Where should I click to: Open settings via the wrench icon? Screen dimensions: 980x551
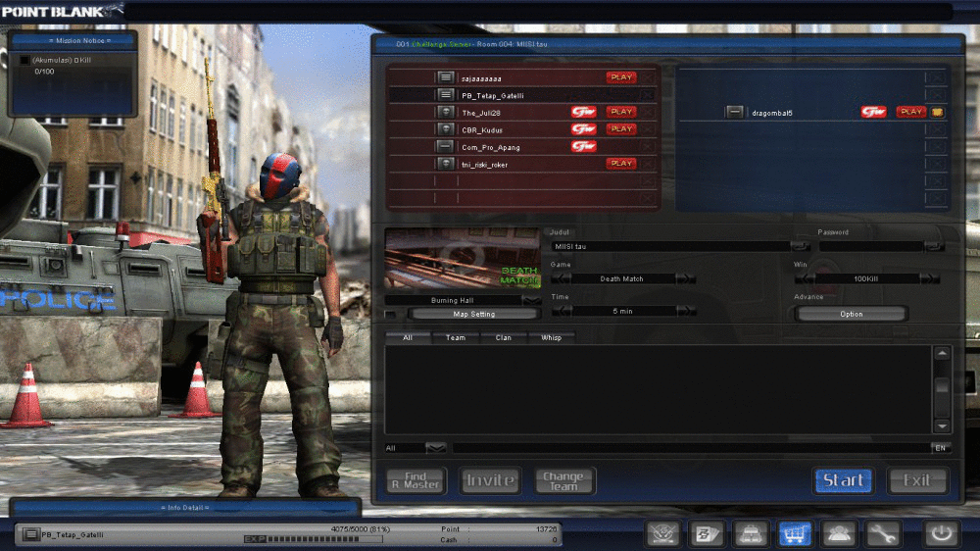[x=883, y=534]
